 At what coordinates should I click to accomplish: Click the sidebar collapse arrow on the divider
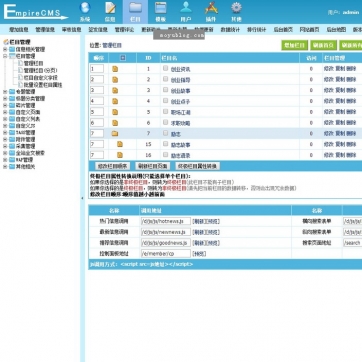(x=82, y=198)
